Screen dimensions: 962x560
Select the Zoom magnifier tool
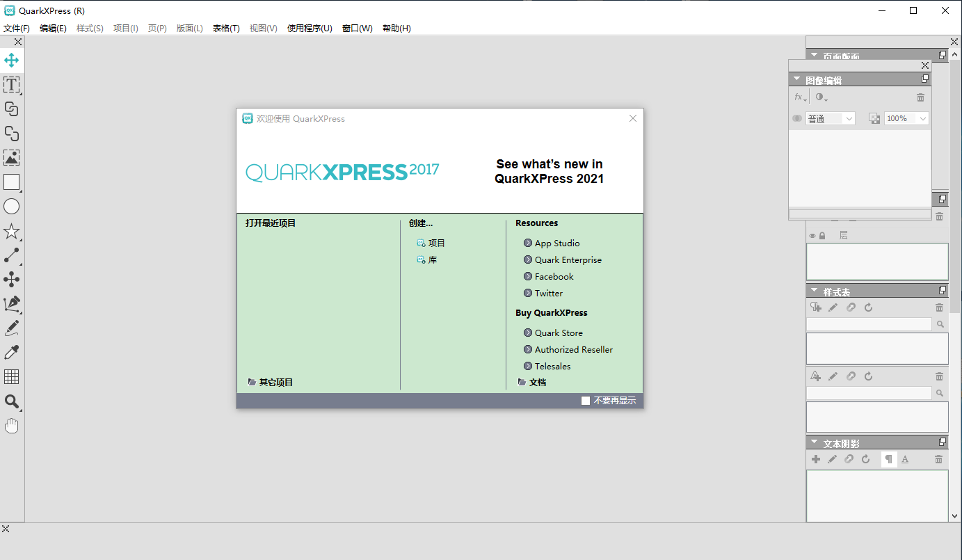pyautogui.click(x=11, y=401)
